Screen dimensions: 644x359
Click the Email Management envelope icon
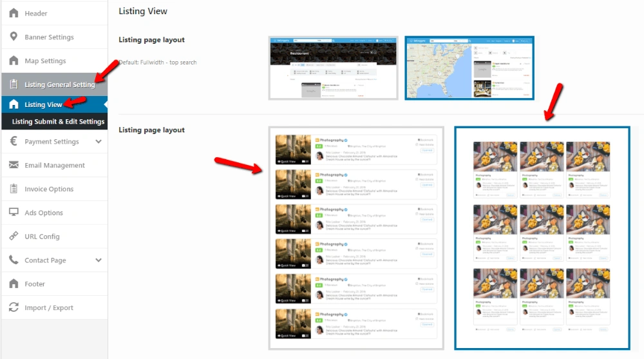tap(14, 166)
